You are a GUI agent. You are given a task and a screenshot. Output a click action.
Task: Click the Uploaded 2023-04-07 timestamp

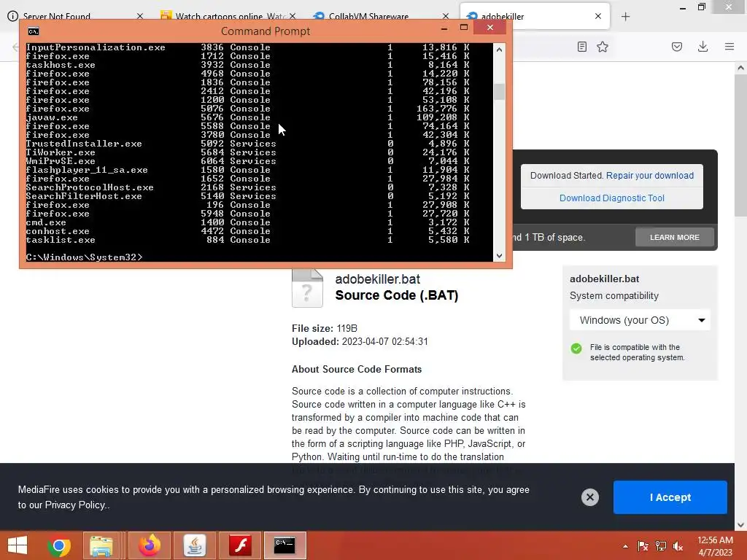click(x=360, y=341)
